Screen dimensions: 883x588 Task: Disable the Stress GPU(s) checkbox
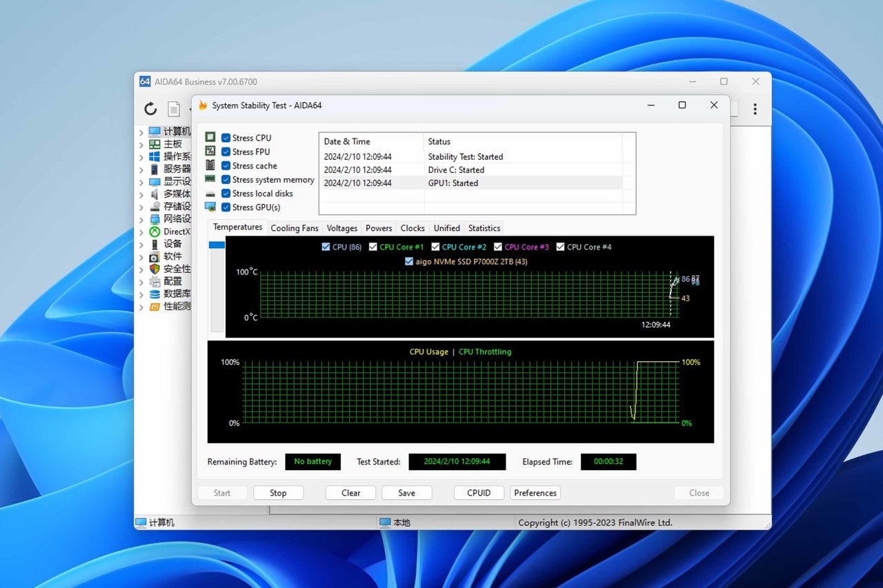(x=226, y=207)
